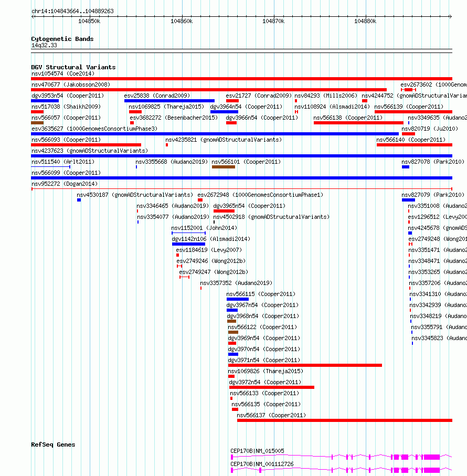Click nsv4237623 (gnomADStructuralVariants) label
467x476 pixels.
(x=90, y=151)
